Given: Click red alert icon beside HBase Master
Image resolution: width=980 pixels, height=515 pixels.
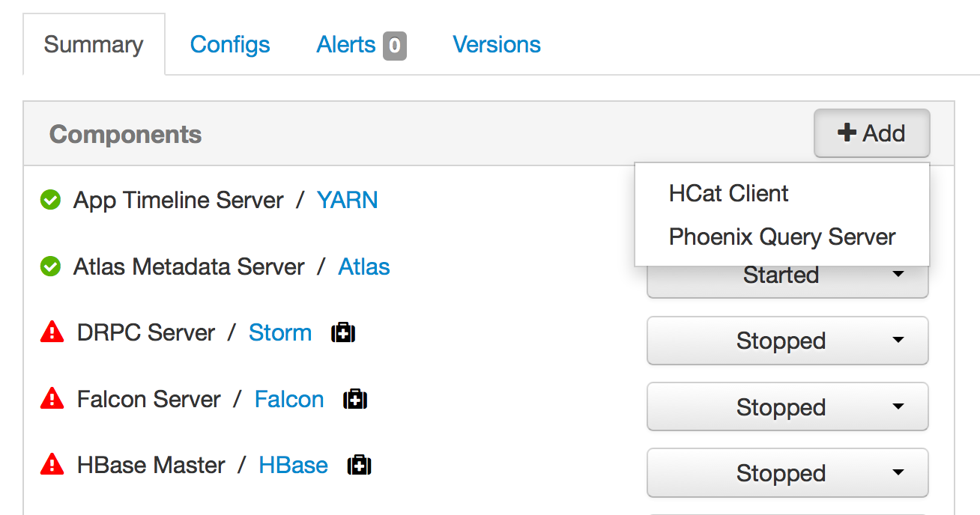Looking at the screenshot, I should click(51, 464).
